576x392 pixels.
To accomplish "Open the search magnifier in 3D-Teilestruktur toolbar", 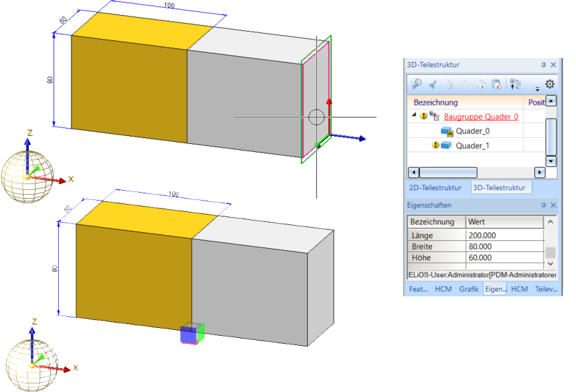I will pos(417,84).
